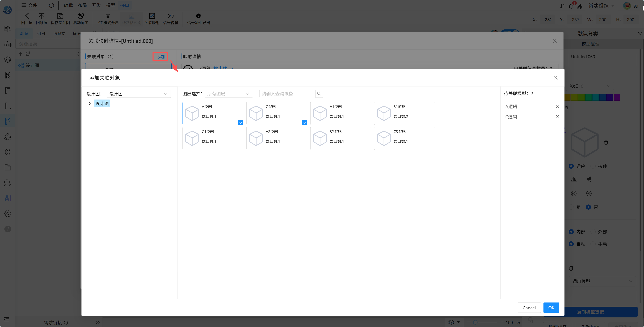Viewport: 644px width, 327px height.
Task: Open the AI sidebar icon
Action: (8, 198)
